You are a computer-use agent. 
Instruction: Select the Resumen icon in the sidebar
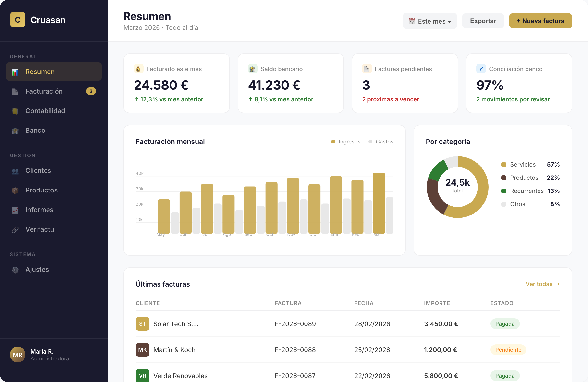(x=15, y=72)
